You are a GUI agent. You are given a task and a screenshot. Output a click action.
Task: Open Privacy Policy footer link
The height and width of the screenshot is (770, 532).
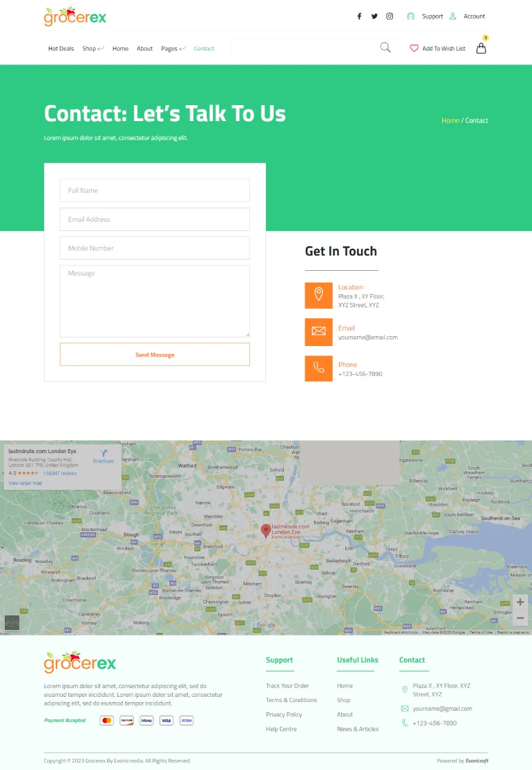(284, 715)
